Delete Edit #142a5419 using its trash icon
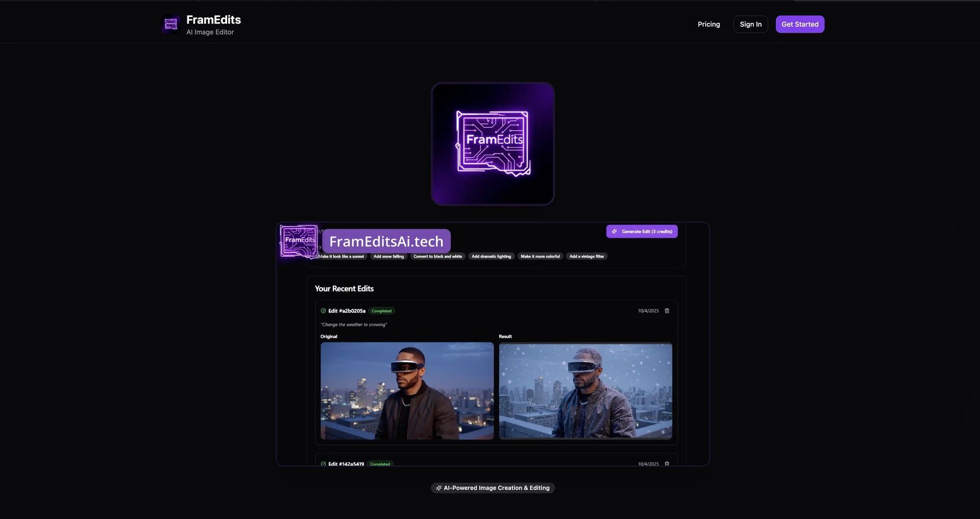Screen dimensions: 980x519 click(667, 464)
